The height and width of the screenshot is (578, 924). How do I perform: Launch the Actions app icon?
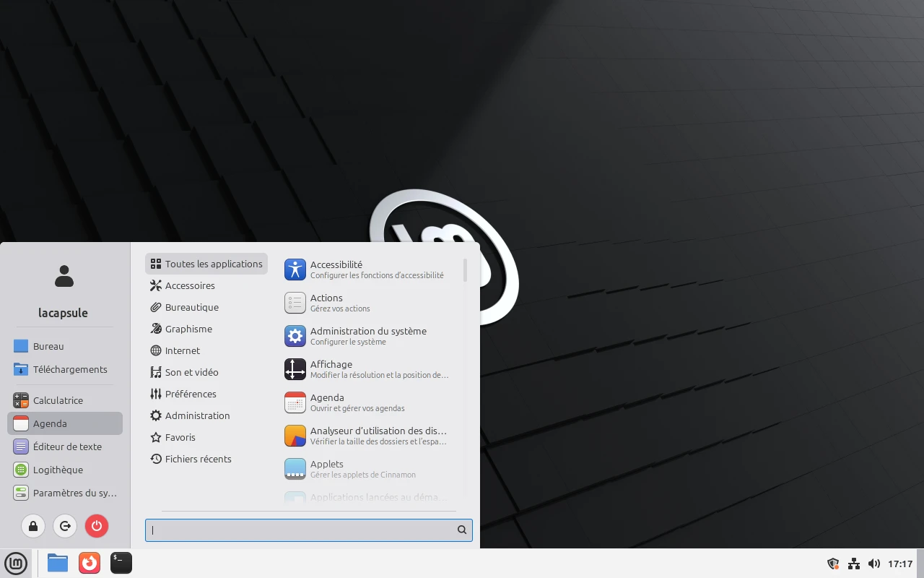pos(295,303)
